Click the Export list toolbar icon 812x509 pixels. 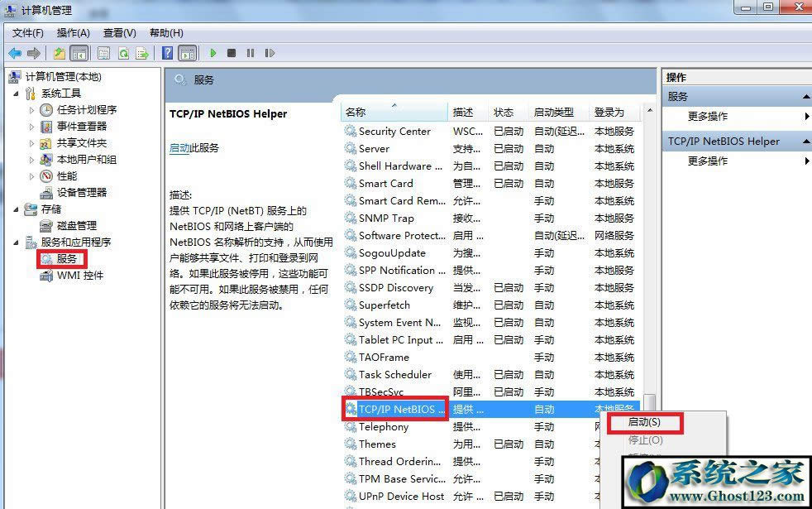143,53
